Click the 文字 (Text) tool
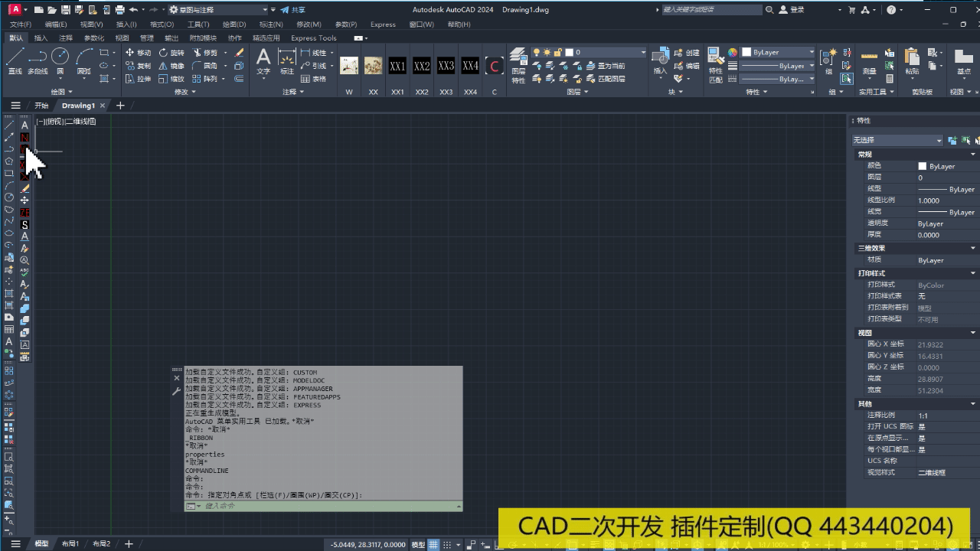The width and height of the screenshot is (980, 551). 263,61
